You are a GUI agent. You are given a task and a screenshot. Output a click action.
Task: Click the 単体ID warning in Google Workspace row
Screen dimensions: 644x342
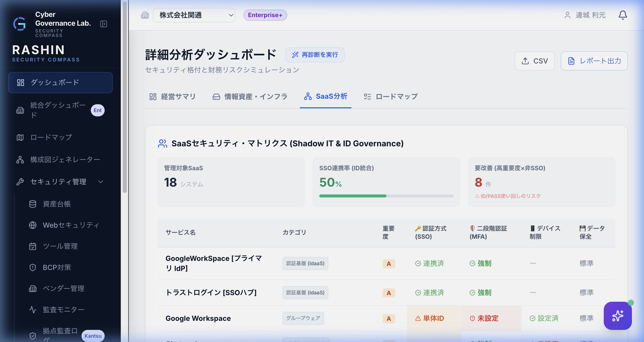pyautogui.click(x=429, y=318)
